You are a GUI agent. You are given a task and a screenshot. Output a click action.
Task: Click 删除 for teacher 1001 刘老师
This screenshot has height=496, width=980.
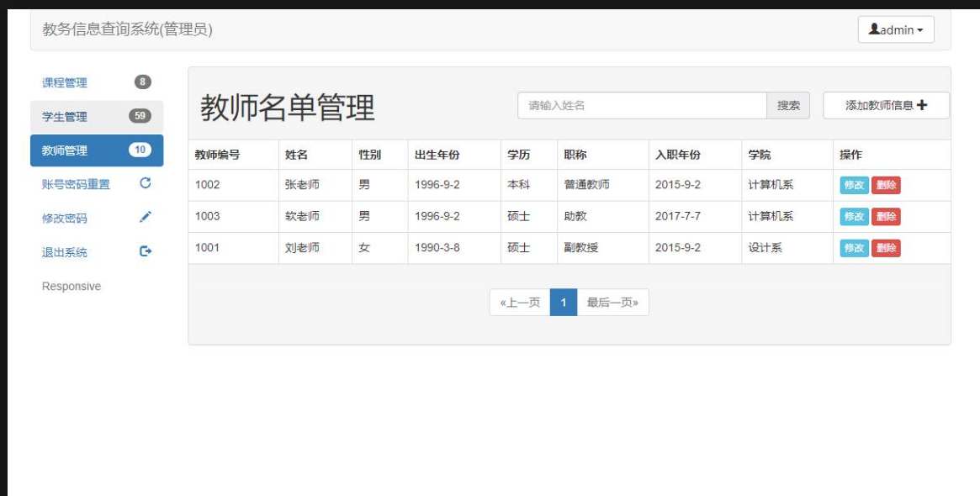[x=887, y=248]
